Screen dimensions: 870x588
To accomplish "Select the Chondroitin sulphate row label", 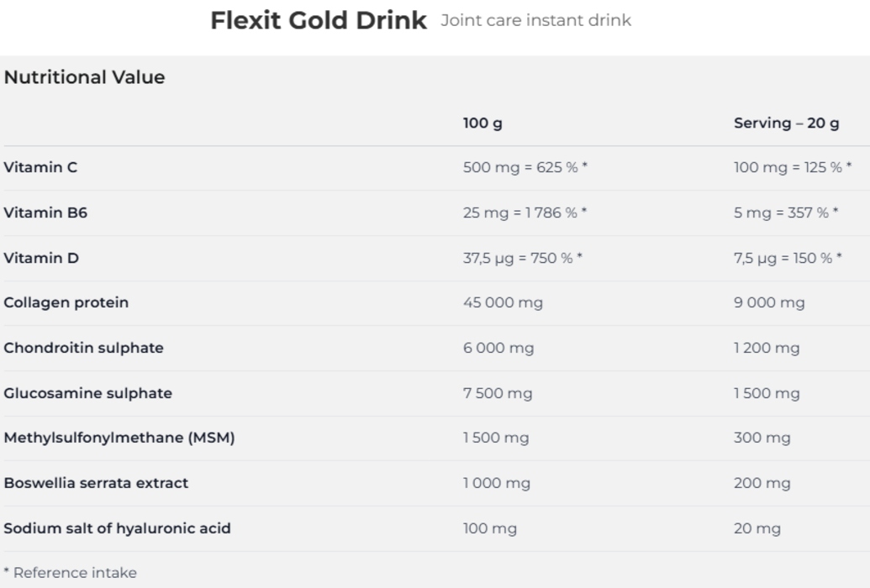I will point(83,348).
